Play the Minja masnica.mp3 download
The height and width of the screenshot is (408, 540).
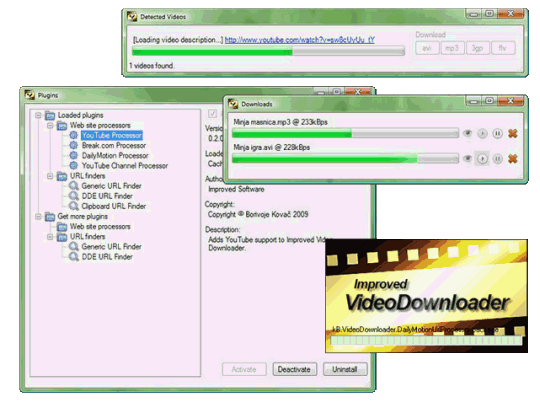482,133
